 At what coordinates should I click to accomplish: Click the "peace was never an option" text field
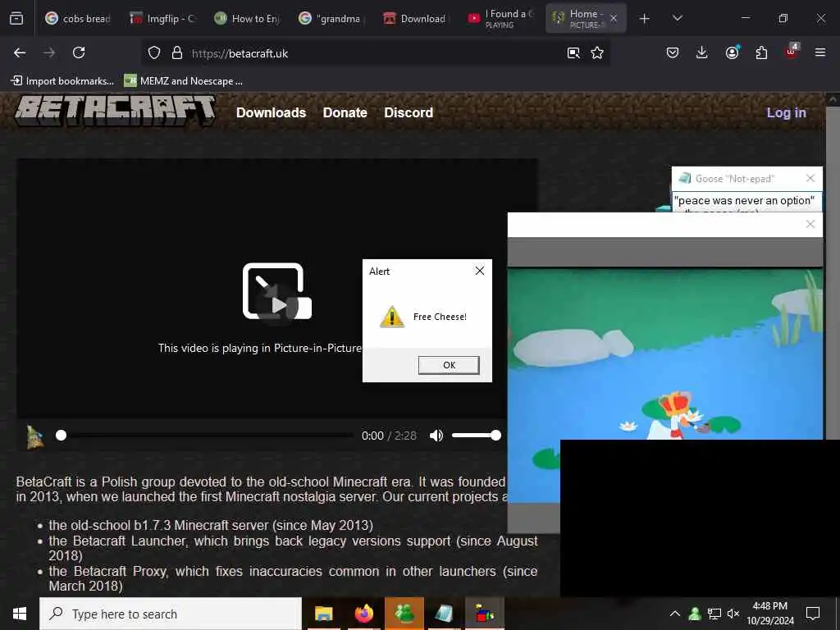click(x=746, y=203)
